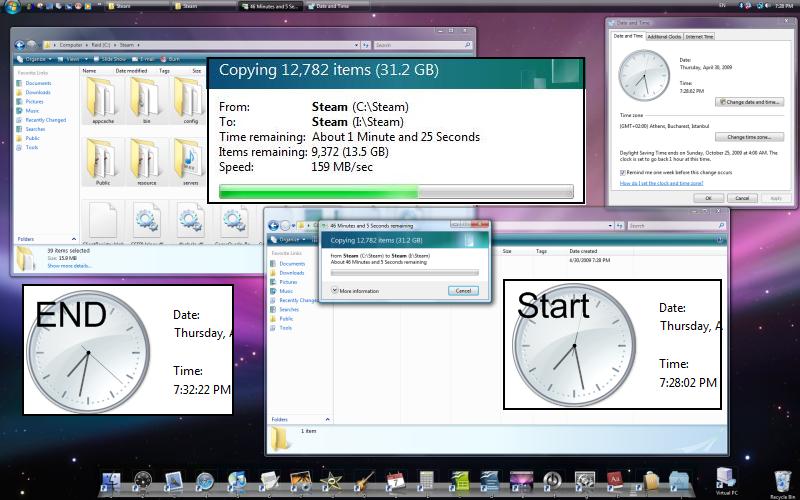Screen dimensions: 800x500
Task: Click the taskbar clock showing 7:28 PM
Action: (784, 6)
